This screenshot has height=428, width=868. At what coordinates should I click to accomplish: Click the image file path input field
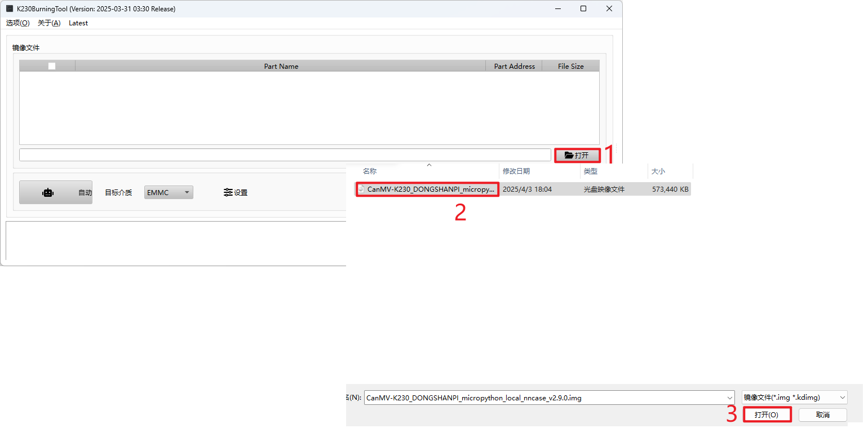285,155
